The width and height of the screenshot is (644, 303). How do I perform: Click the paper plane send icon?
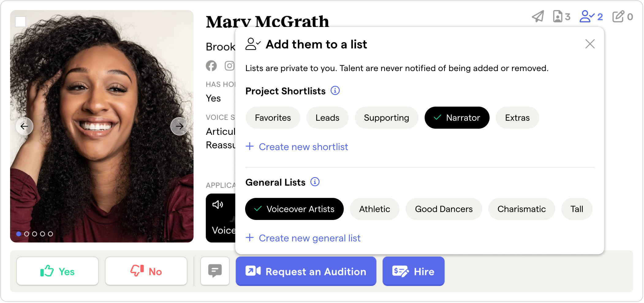[538, 17]
